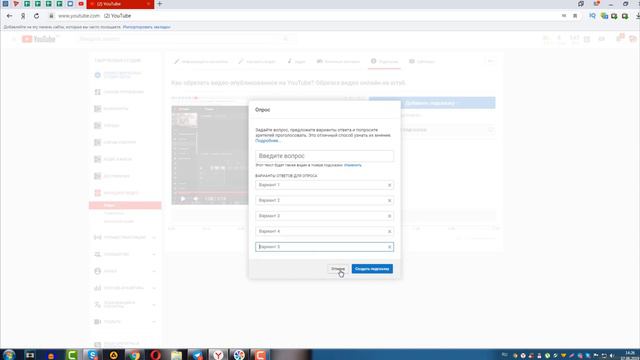The image size is (640, 360).
Task: Remove poll option 'Вариант 1' with its X
Action: [x=389, y=185]
